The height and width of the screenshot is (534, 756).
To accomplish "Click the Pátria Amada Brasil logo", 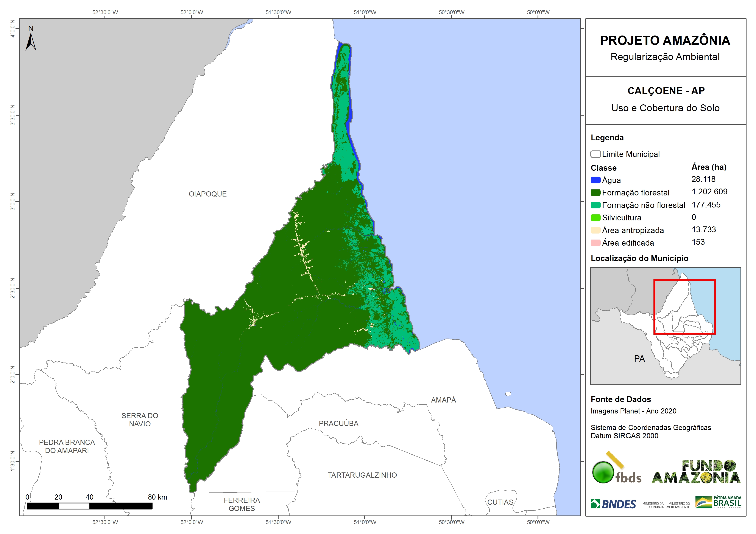I will pos(718,502).
